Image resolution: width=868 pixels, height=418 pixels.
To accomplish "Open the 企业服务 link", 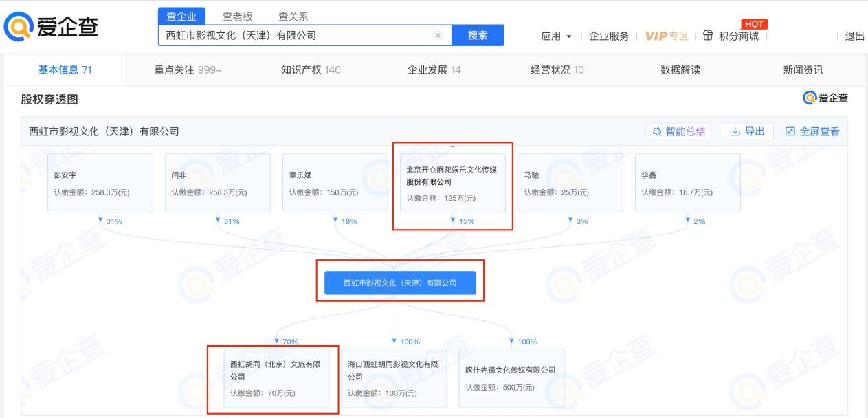I will click(609, 36).
